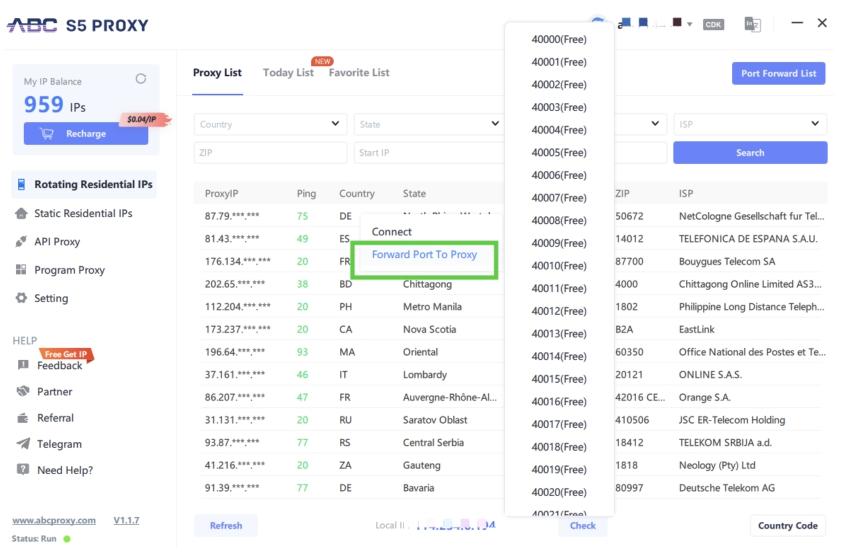Switch to the Today List tab

tap(288, 72)
